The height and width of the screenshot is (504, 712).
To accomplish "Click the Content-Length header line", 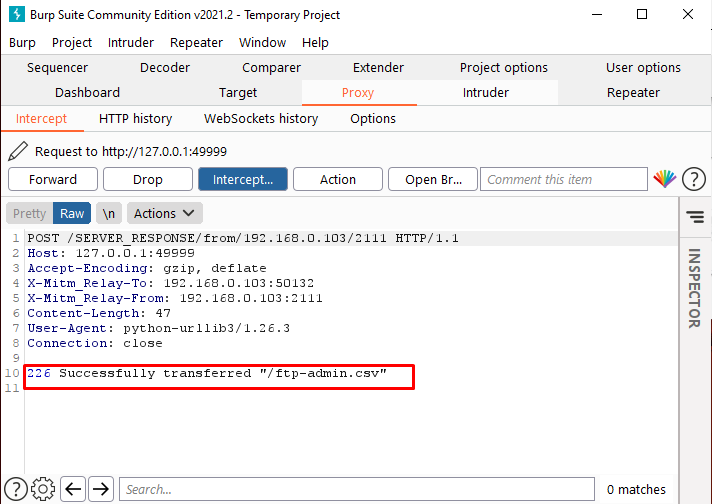I will click(99, 313).
